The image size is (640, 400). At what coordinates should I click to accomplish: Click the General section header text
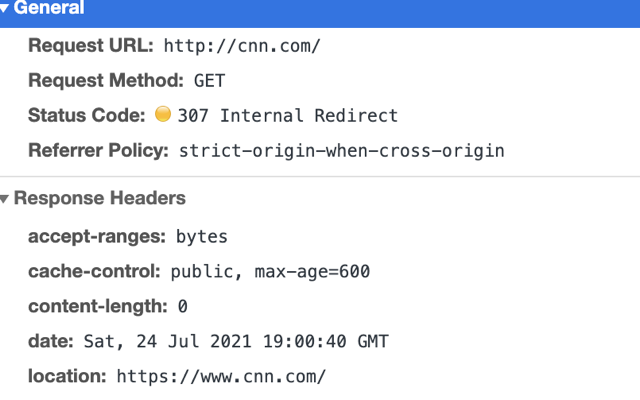(x=49, y=8)
